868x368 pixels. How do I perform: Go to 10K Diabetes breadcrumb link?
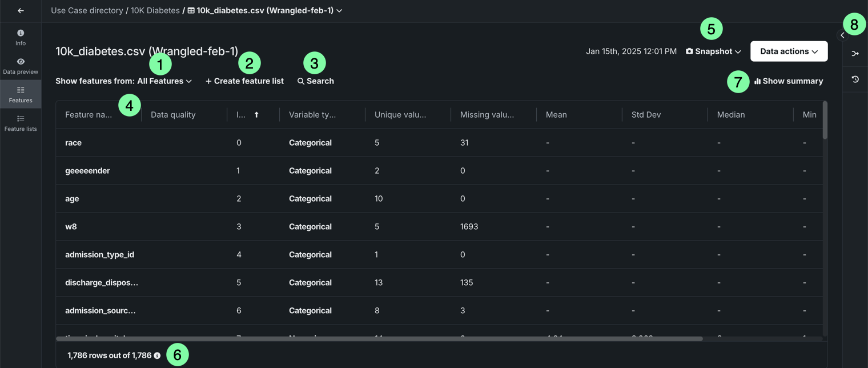[x=155, y=11]
